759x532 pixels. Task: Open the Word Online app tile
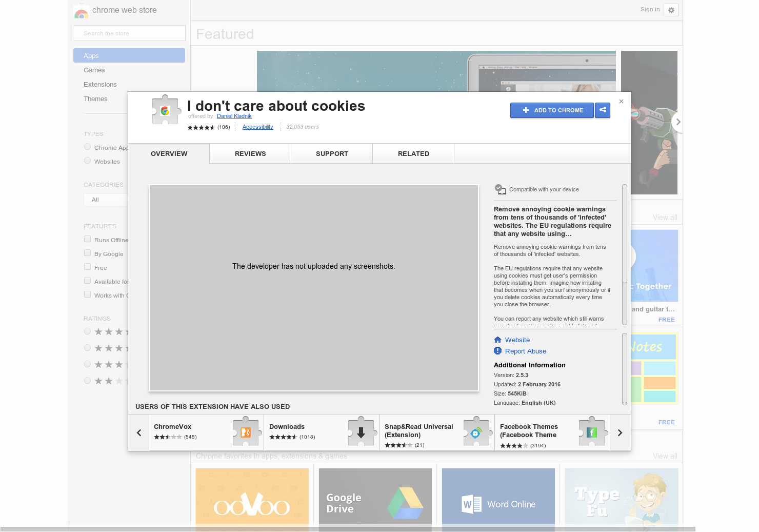pos(498,500)
